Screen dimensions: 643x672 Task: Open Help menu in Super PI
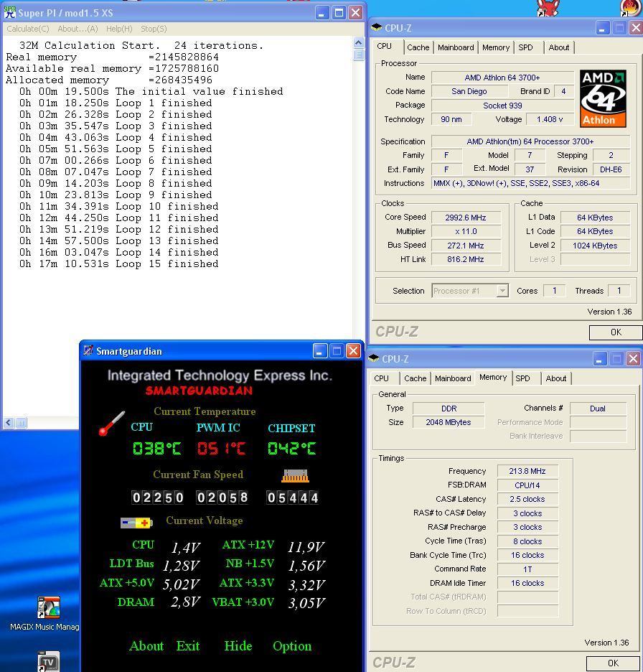(119, 29)
